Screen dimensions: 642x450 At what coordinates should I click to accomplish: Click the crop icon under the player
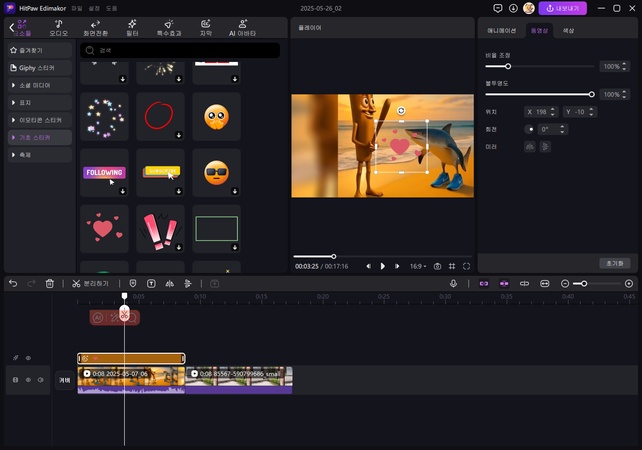click(x=452, y=266)
